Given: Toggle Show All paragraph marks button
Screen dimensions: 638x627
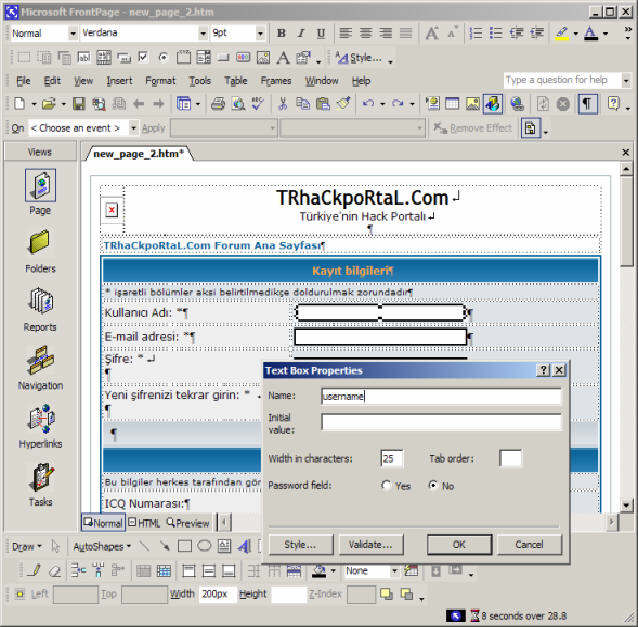Looking at the screenshot, I should [588, 103].
